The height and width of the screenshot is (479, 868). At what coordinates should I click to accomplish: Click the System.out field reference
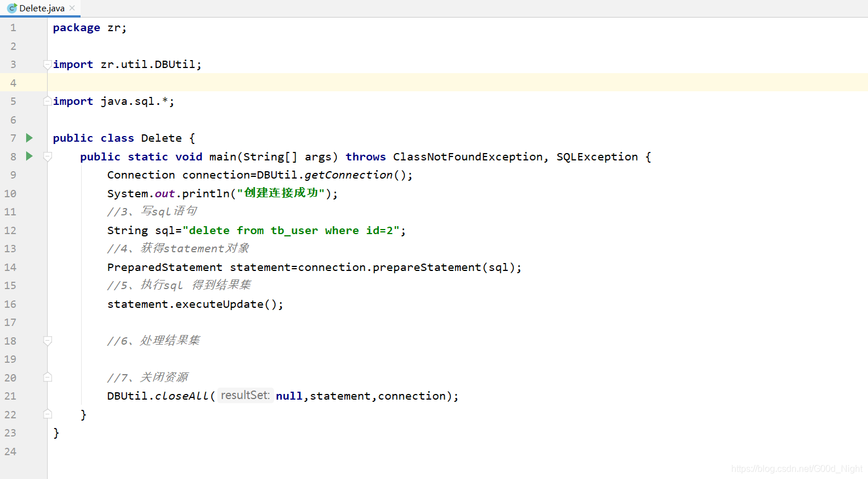point(165,193)
